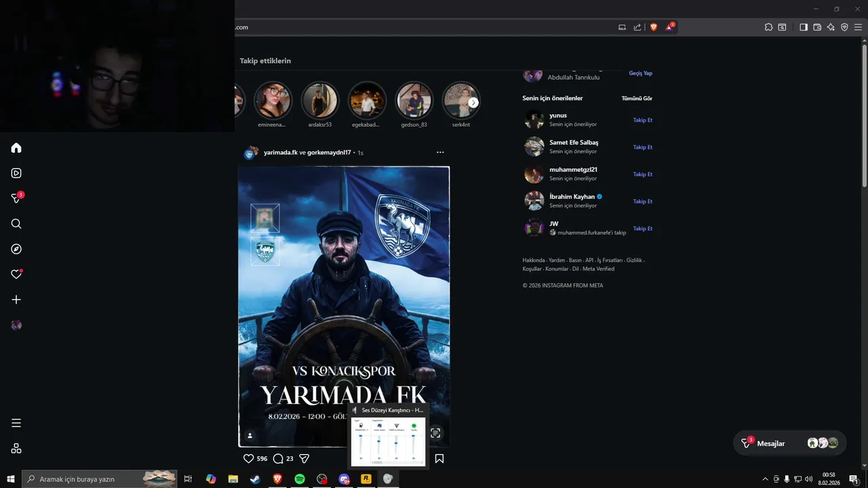The height and width of the screenshot is (488, 868).
Task: Advance stories with the next arrow
Action: click(473, 102)
